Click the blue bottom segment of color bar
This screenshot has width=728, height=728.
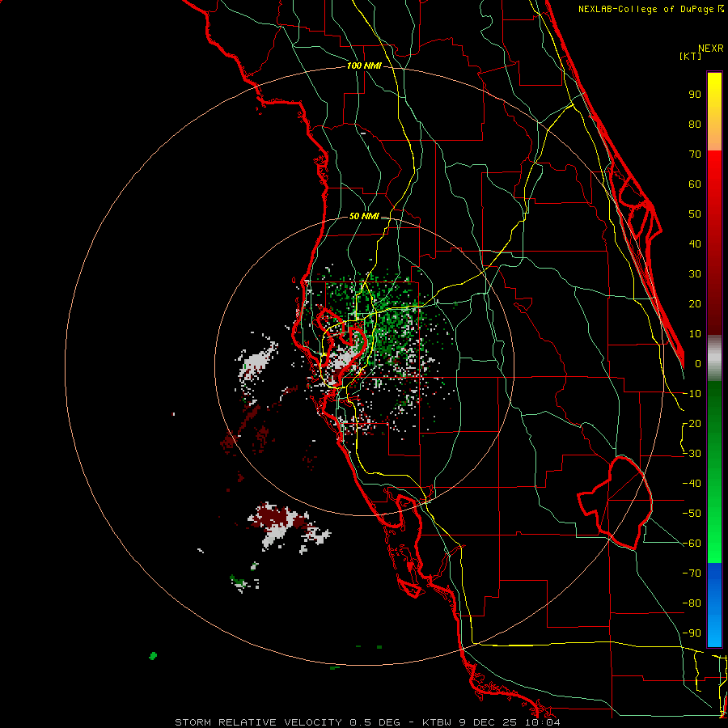714,605
